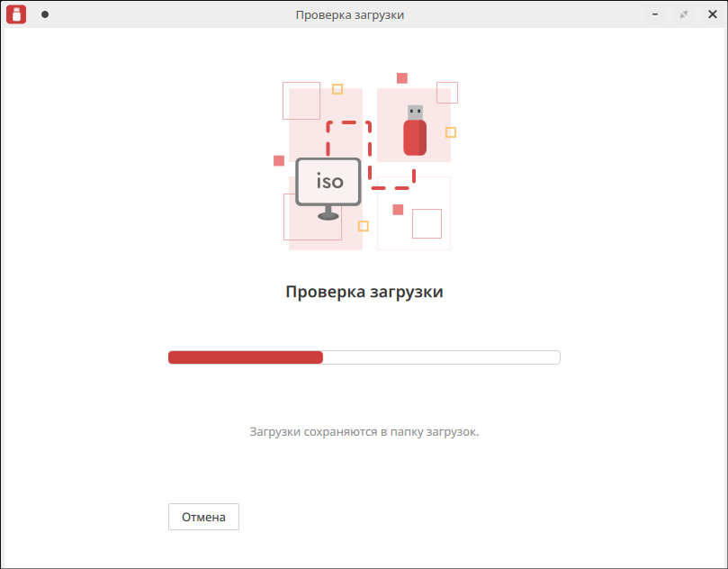
Task: Click the red download progress bar
Action: 364,357
